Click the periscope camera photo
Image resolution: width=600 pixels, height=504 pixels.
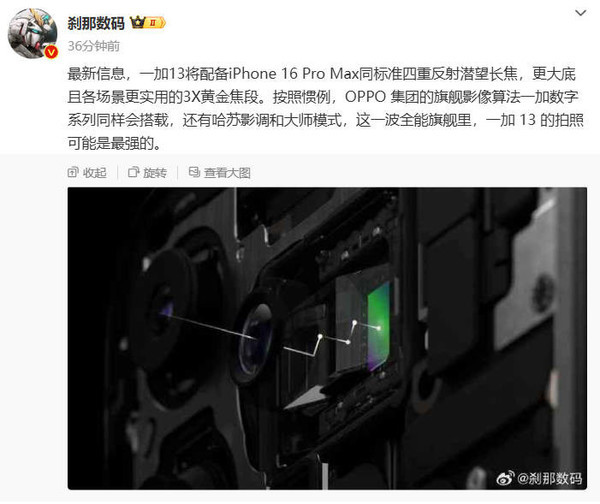pos(327,338)
